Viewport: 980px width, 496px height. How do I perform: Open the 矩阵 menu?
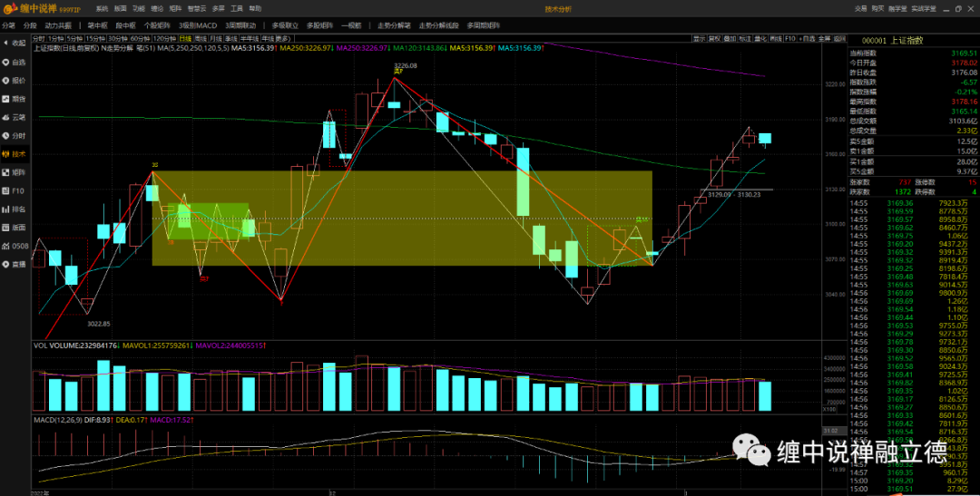175,9
